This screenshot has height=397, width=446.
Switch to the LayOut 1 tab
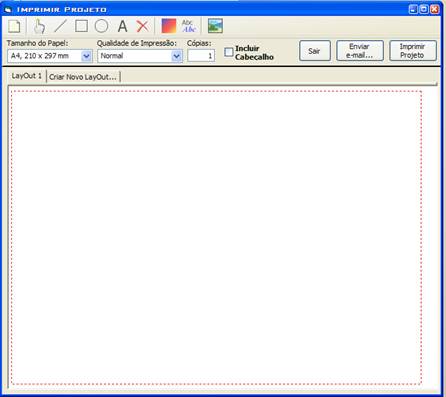tap(27, 76)
